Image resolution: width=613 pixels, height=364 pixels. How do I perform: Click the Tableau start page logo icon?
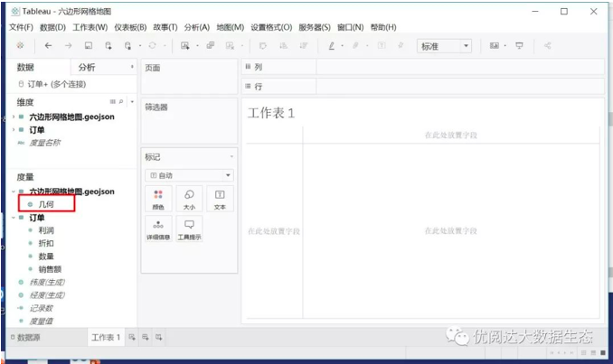coord(20,45)
